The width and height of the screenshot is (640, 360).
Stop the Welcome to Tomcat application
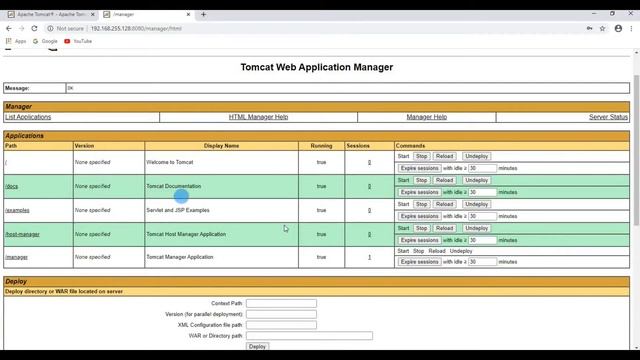pos(422,156)
